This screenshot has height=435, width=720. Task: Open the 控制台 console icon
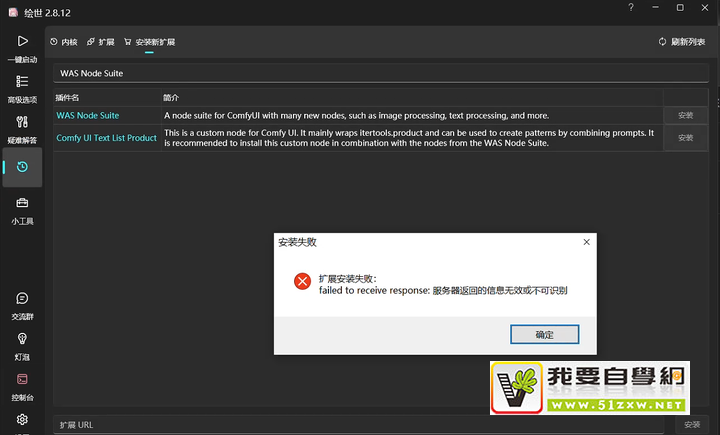pos(22,380)
